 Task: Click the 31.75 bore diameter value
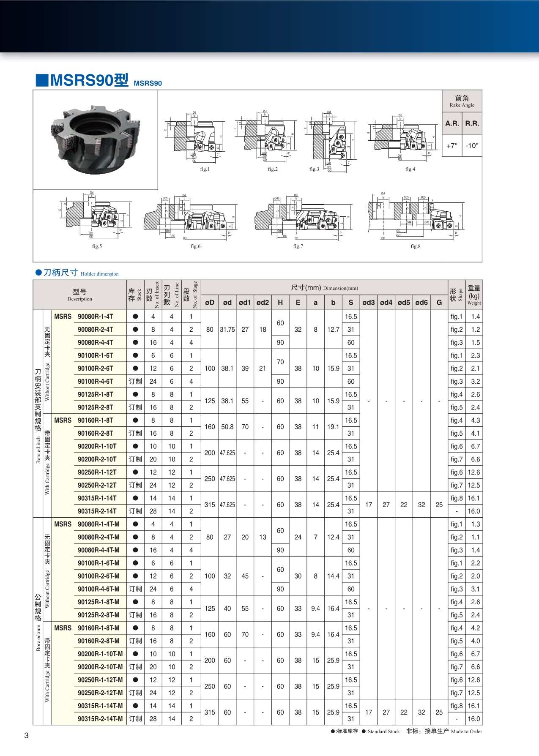[227, 330]
